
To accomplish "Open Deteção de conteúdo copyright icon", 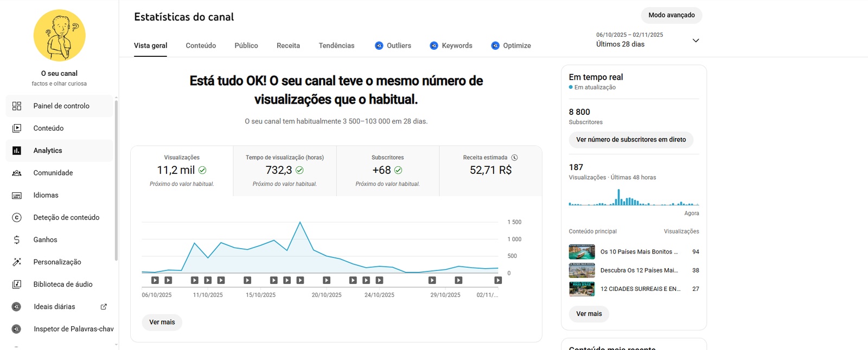I will (x=17, y=217).
